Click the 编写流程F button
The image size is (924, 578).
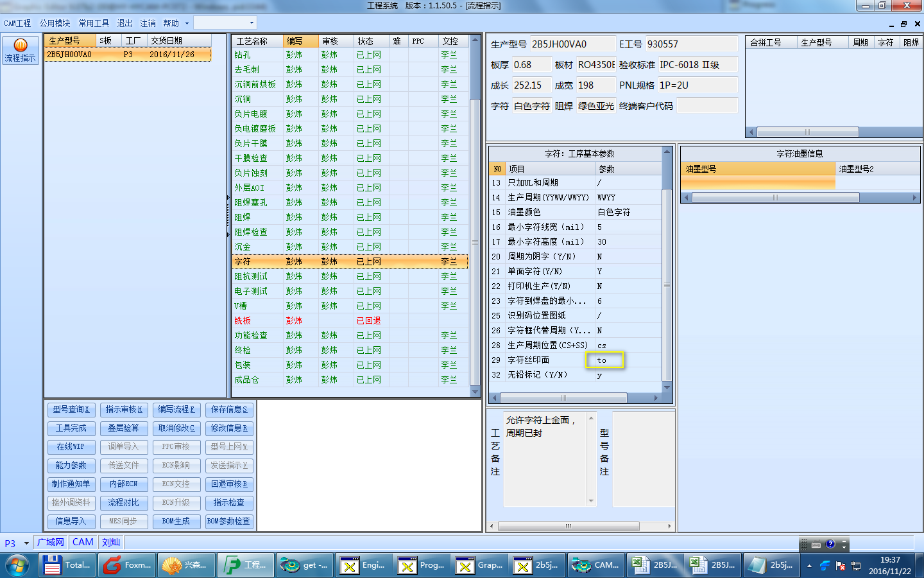176,410
